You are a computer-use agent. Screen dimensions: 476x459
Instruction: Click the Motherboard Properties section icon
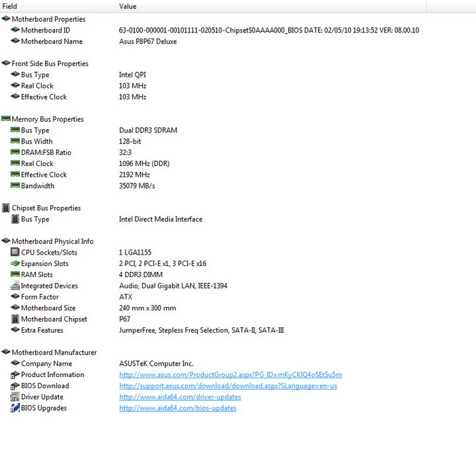(x=6, y=19)
